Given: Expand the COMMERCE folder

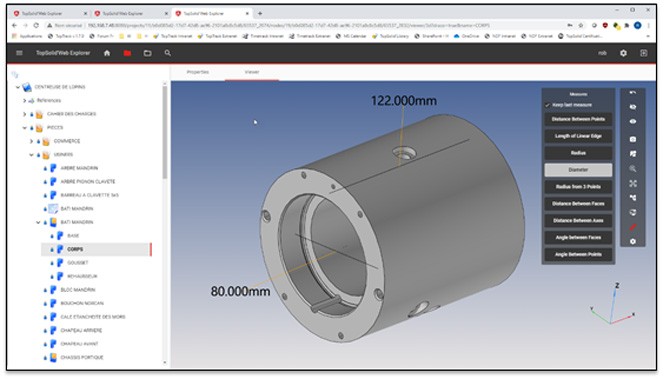Looking at the screenshot, I should (31, 141).
